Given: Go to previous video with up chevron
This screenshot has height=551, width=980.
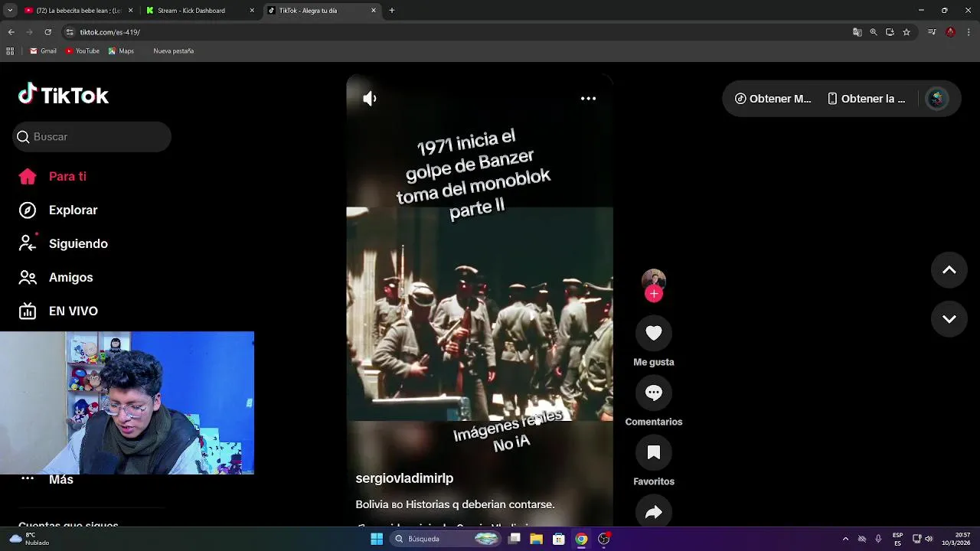Looking at the screenshot, I should click(x=949, y=270).
